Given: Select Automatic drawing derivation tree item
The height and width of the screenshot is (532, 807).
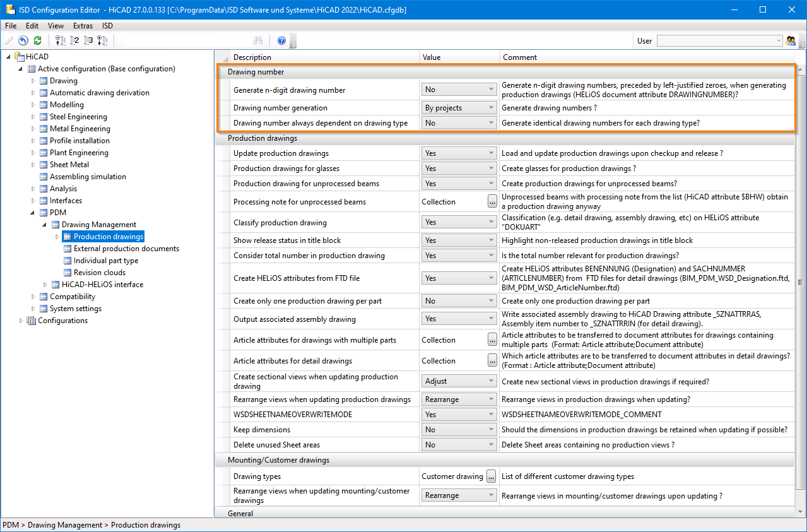Looking at the screenshot, I should (x=100, y=93).
